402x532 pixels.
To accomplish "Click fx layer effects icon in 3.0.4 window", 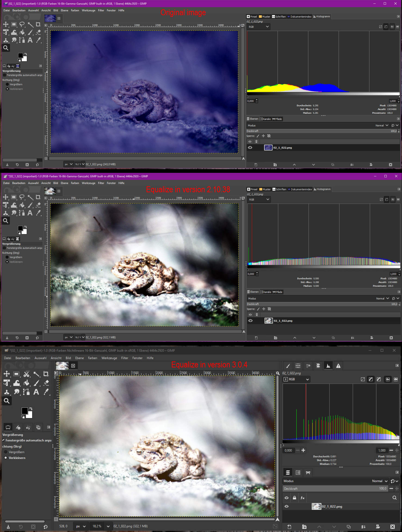I will click(x=302, y=498).
